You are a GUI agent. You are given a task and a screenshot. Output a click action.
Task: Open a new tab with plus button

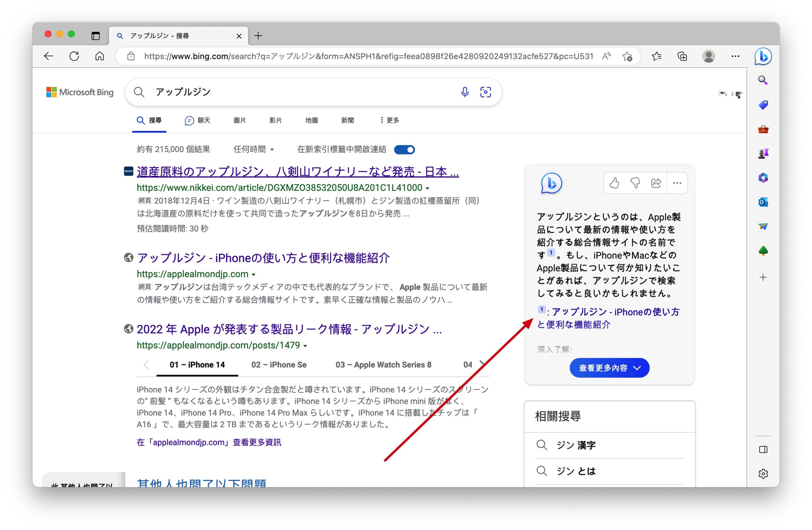[258, 36]
